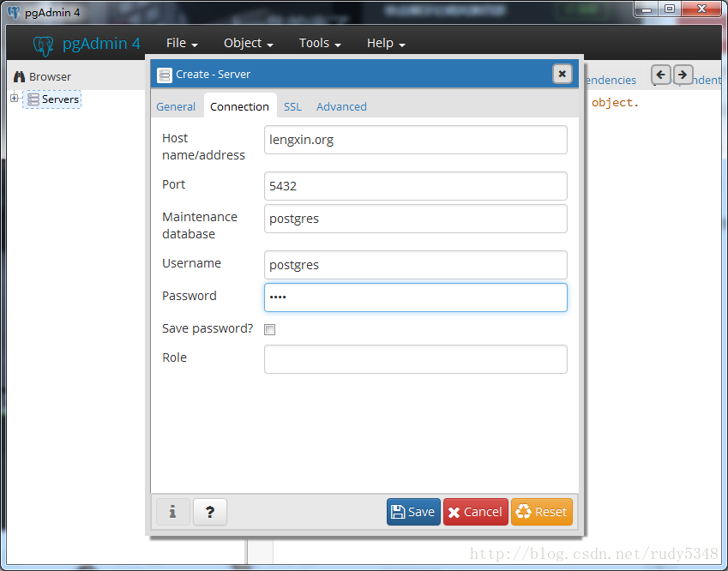Click the Port field showing 5432
Screen dimensions: 728x571
click(x=416, y=186)
